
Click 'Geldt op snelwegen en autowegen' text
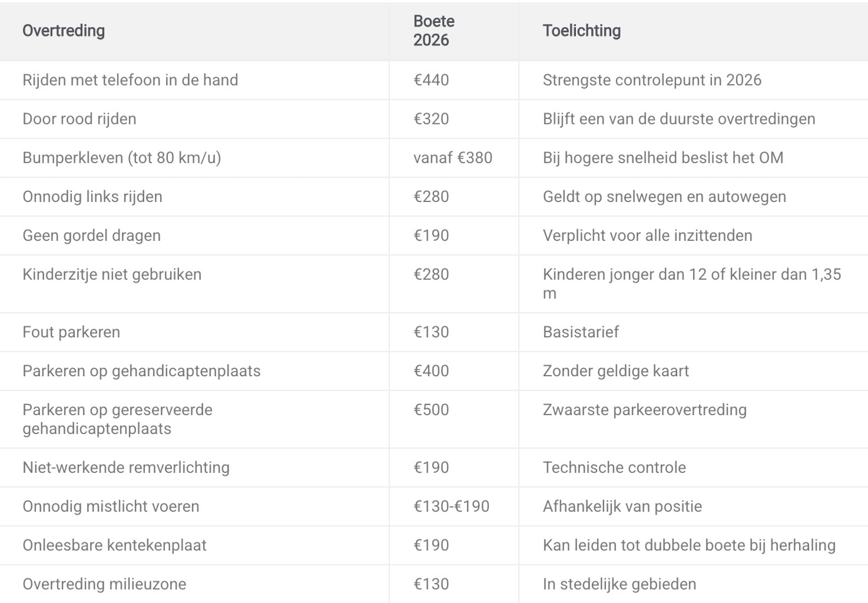pyautogui.click(x=664, y=197)
